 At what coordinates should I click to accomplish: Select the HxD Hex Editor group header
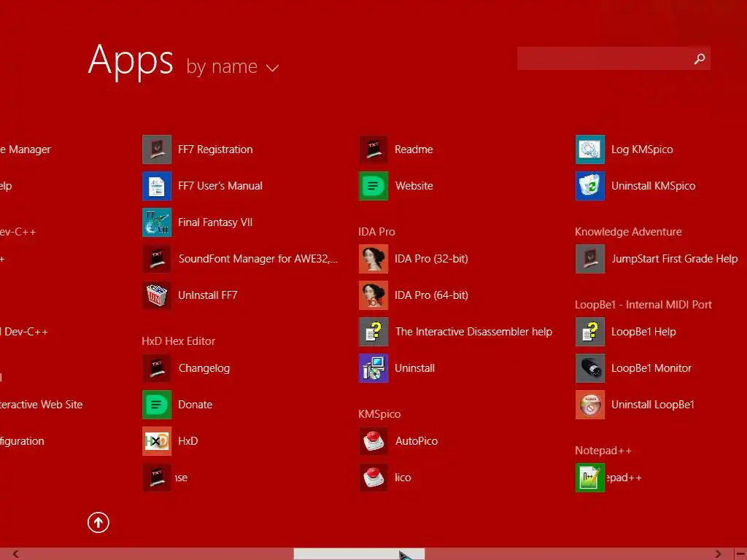pyautogui.click(x=178, y=341)
